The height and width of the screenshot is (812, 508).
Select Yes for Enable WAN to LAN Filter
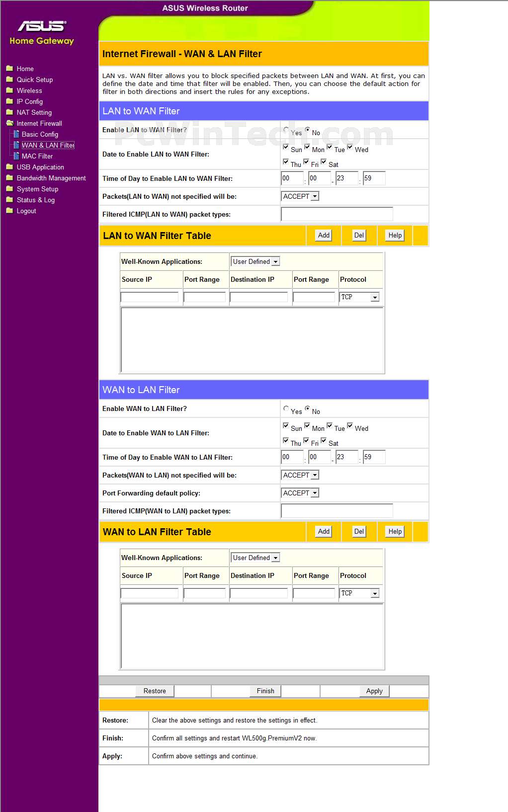tap(286, 408)
